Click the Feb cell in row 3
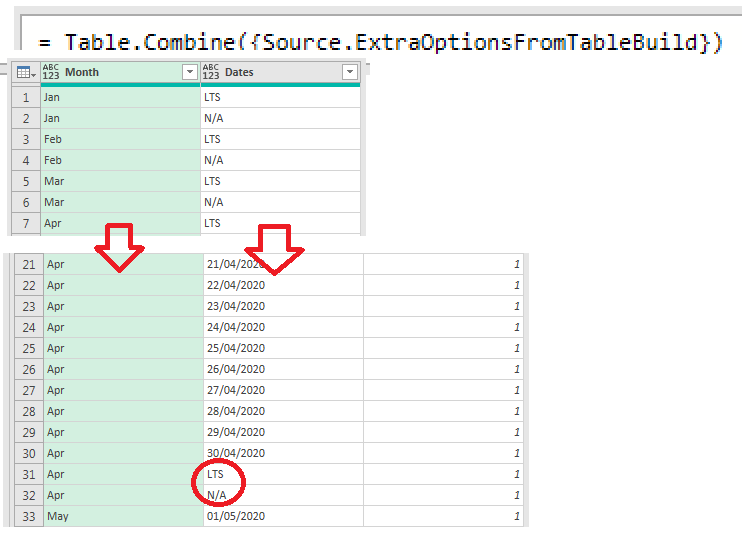 pyautogui.click(x=52, y=140)
